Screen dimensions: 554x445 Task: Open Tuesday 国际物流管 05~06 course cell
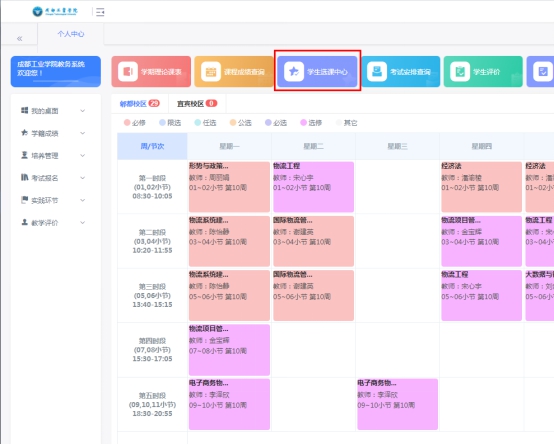coord(313,295)
